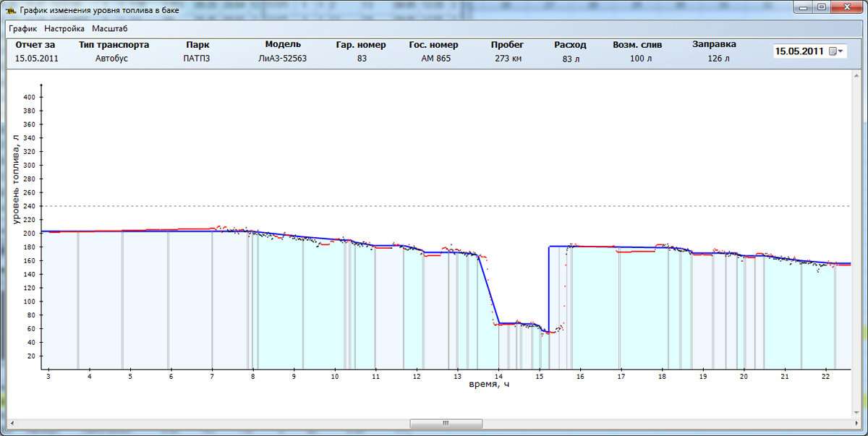
Task: Click the Заправка header label
Action: click(714, 44)
